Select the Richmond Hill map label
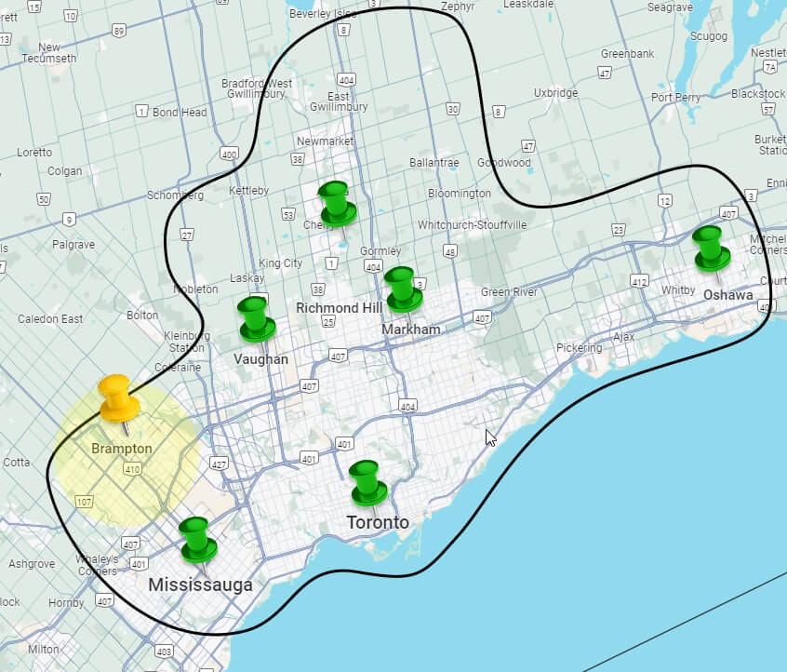 (340, 308)
